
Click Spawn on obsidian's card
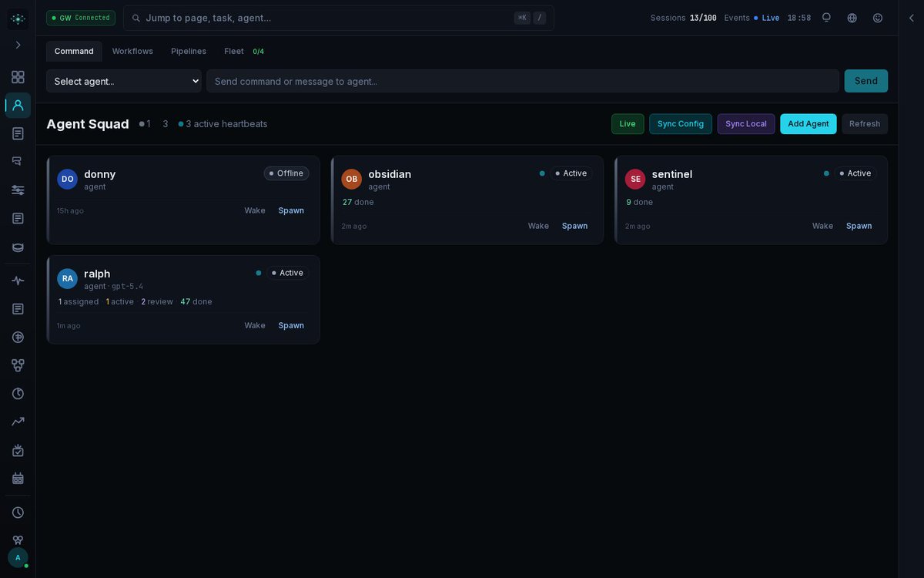point(574,226)
